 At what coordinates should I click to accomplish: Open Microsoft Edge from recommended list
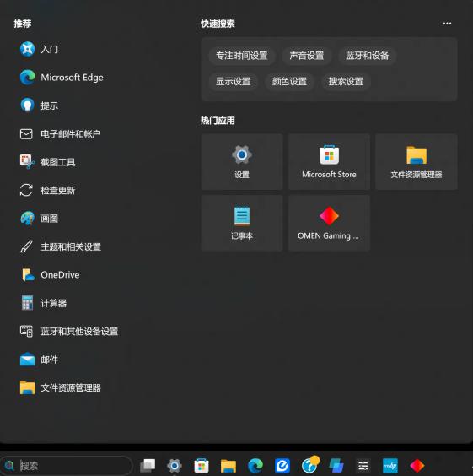(62, 78)
